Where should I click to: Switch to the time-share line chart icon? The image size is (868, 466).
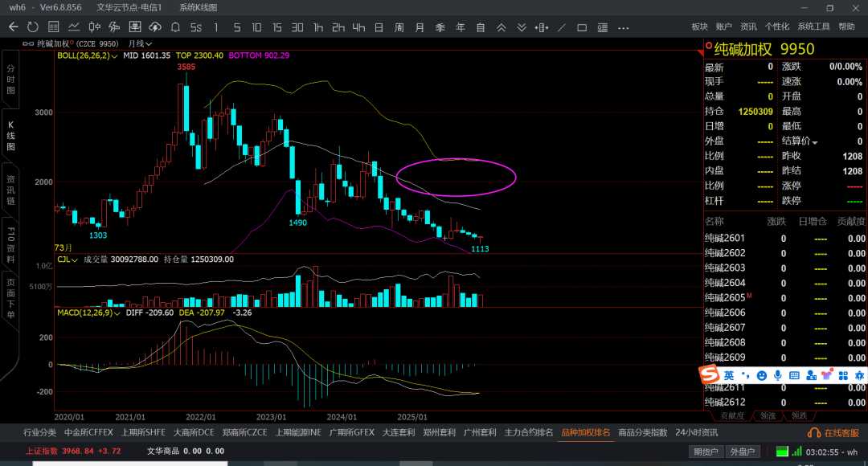coord(74,27)
